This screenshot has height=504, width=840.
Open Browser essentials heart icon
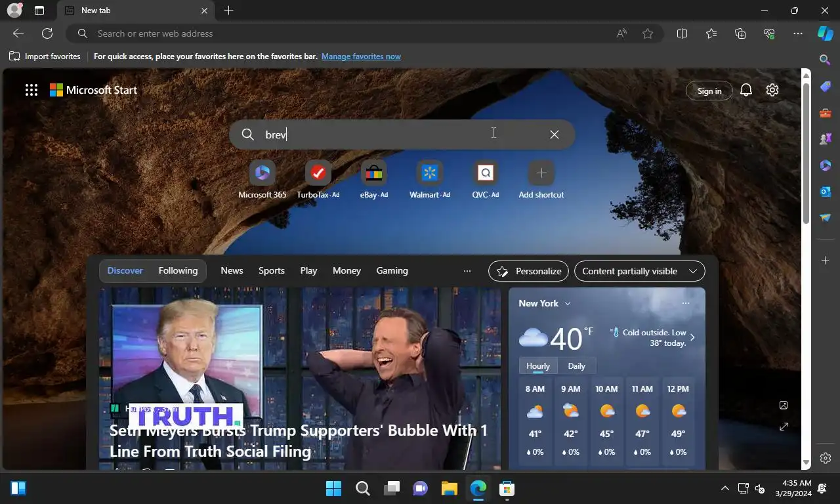(769, 33)
